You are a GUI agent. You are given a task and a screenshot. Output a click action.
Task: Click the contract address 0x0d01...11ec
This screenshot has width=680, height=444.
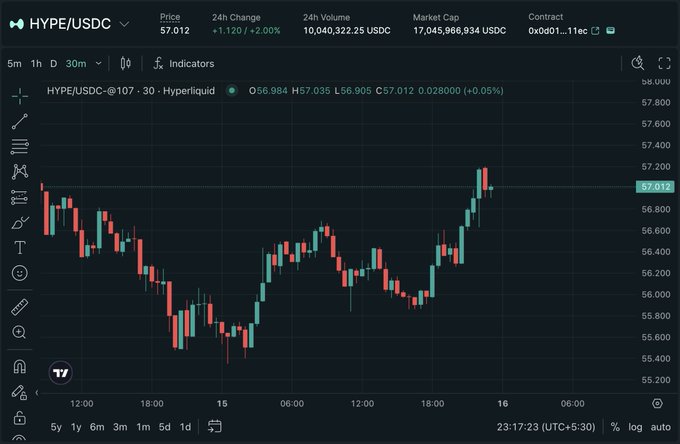tap(558, 31)
